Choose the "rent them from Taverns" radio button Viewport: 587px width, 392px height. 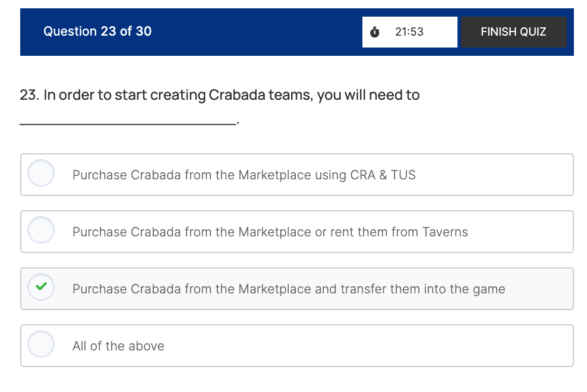pos(41,230)
